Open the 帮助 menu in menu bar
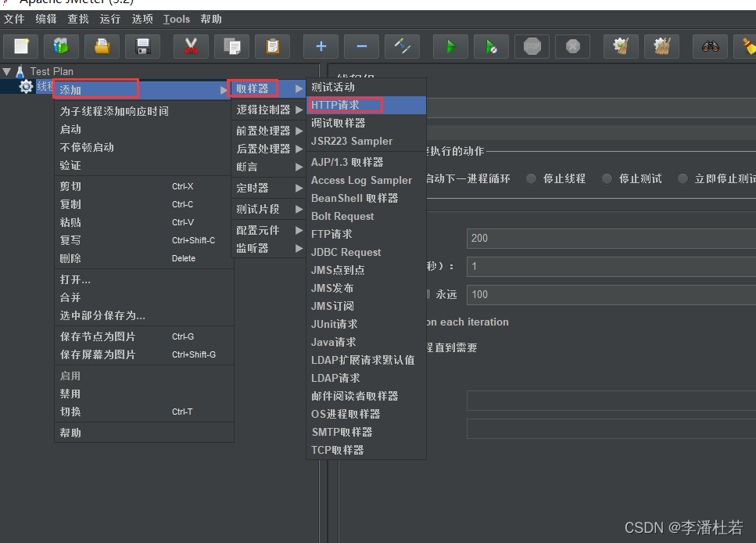The image size is (756, 543). tap(211, 19)
